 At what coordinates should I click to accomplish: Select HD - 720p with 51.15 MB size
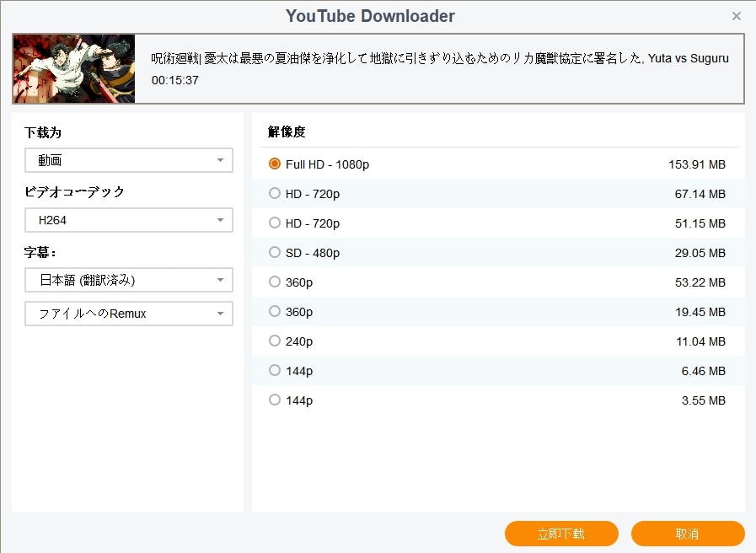point(275,223)
